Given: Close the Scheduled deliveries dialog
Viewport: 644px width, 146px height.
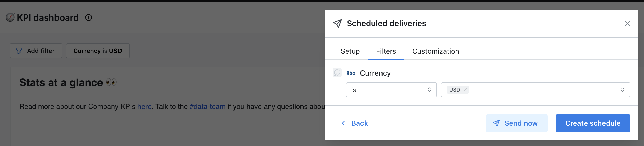Looking at the screenshot, I should coord(627,23).
